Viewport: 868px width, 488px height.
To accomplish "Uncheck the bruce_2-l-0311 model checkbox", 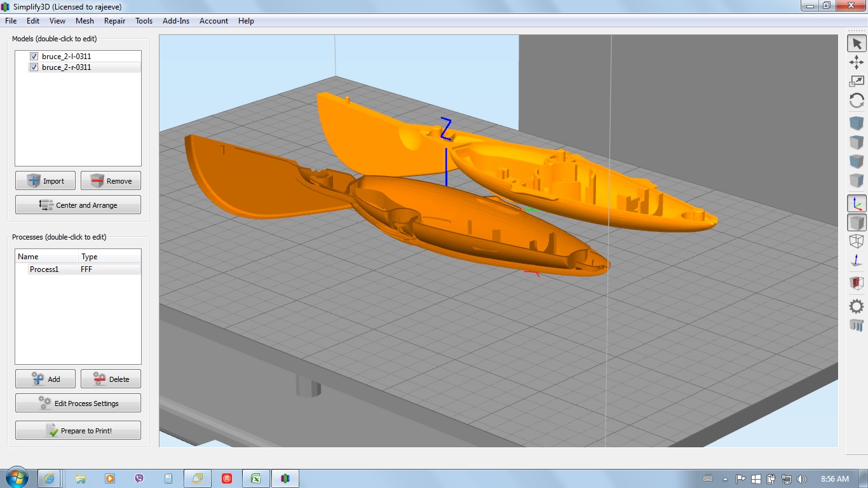I will click(34, 57).
